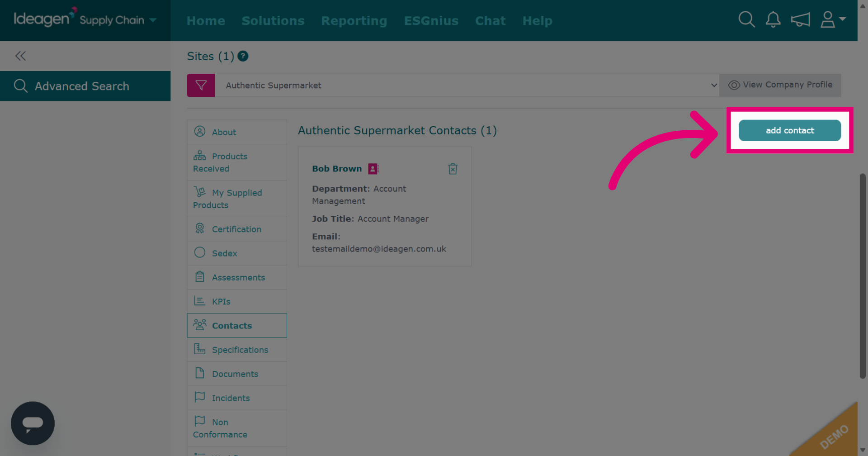This screenshot has height=456, width=868.
Task: Click the email testemaildemo@ideagen.com.uk
Action: [379, 249]
